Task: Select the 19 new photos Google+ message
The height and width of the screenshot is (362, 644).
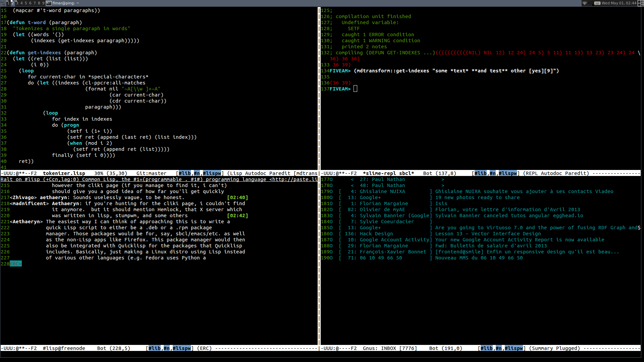Action: pos(429,197)
